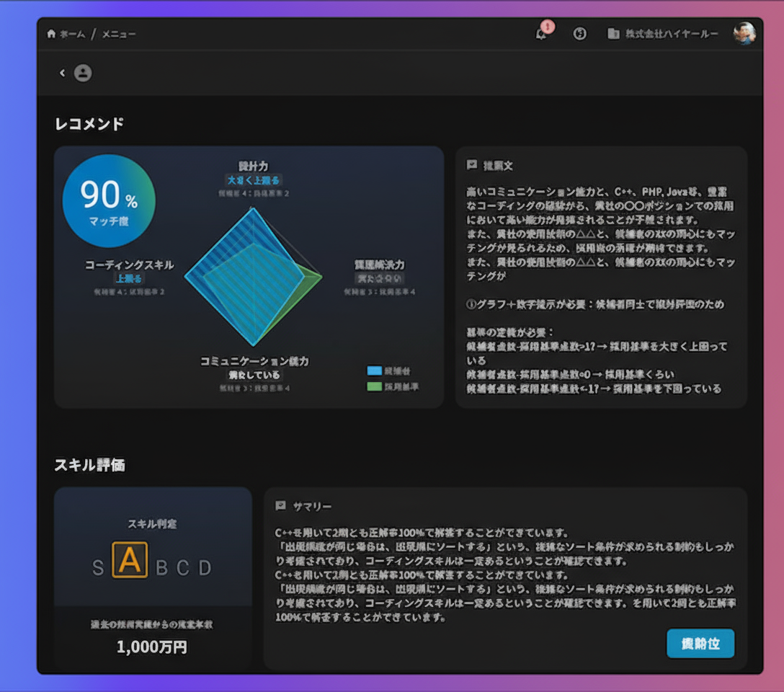Click the green hiring-standard legend swatch

374,386
